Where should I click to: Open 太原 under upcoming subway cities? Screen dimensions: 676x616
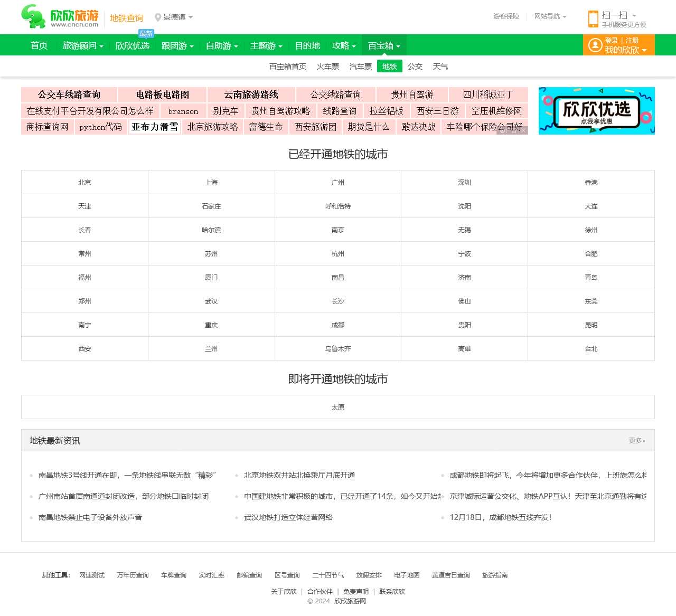point(337,407)
